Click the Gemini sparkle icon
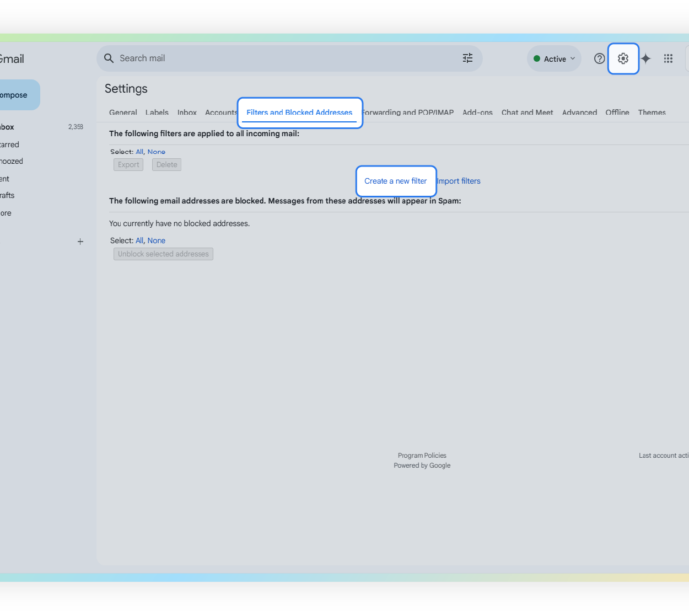 point(645,58)
